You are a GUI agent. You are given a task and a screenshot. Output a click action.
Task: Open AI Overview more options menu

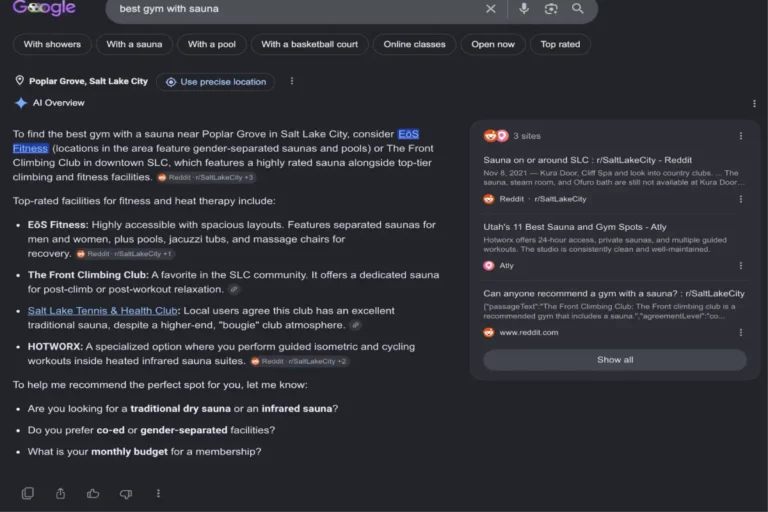pos(754,103)
